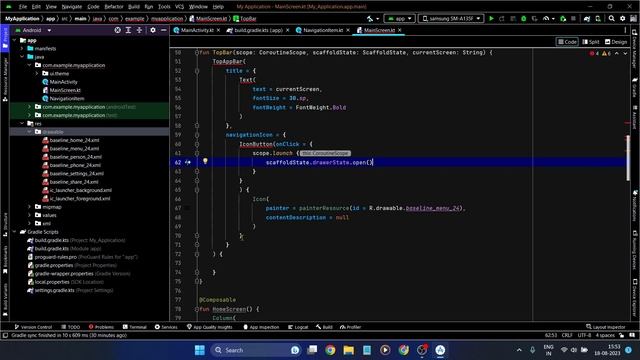
Task: Open Version Control tool window
Action: (x=33, y=327)
